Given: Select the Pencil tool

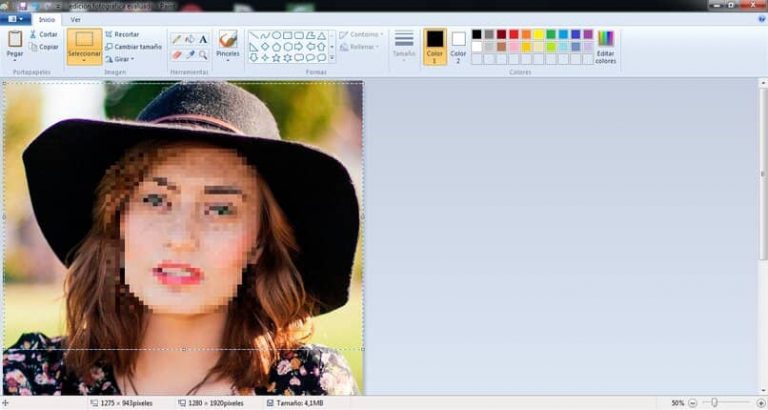Looking at the screenshot, I should pos(177,39).
